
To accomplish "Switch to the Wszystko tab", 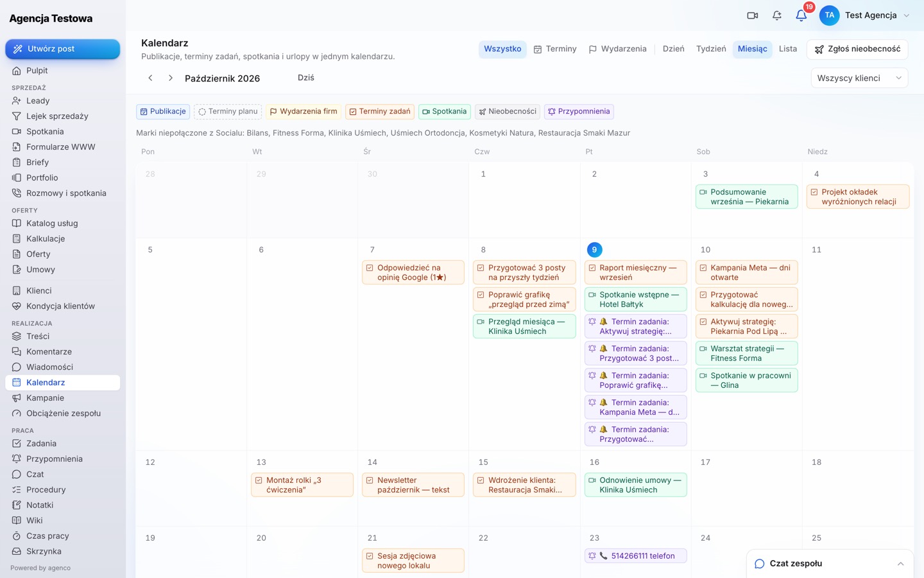I will pyautogui.click(x=502, y=49).
